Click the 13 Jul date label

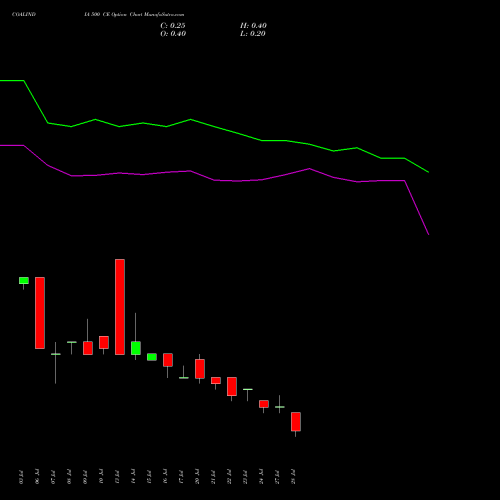coord(117,477)
